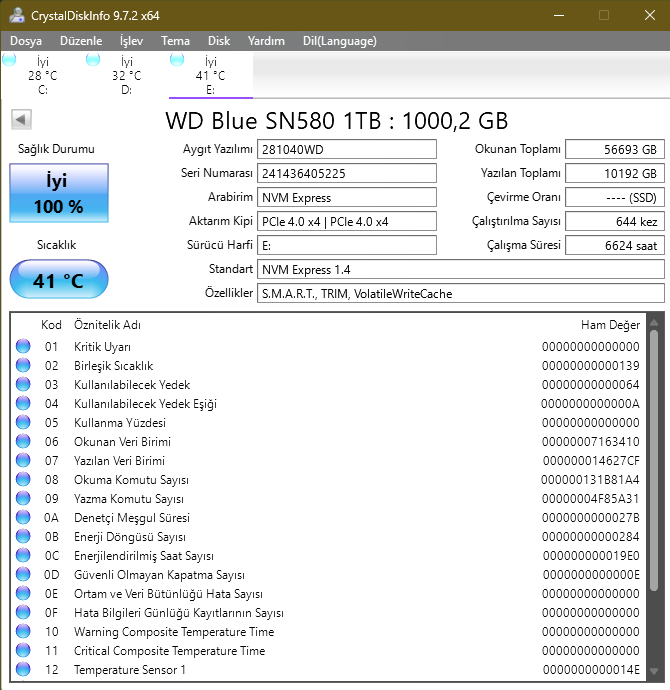Click the Yazılan Toplamı value 10192 GB
Image resolution: width=670 pixels, height=690 pixels.
615,173
